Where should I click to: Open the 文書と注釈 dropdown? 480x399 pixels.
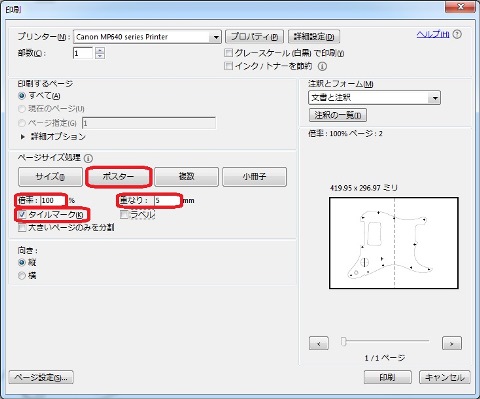coord(434,98)
